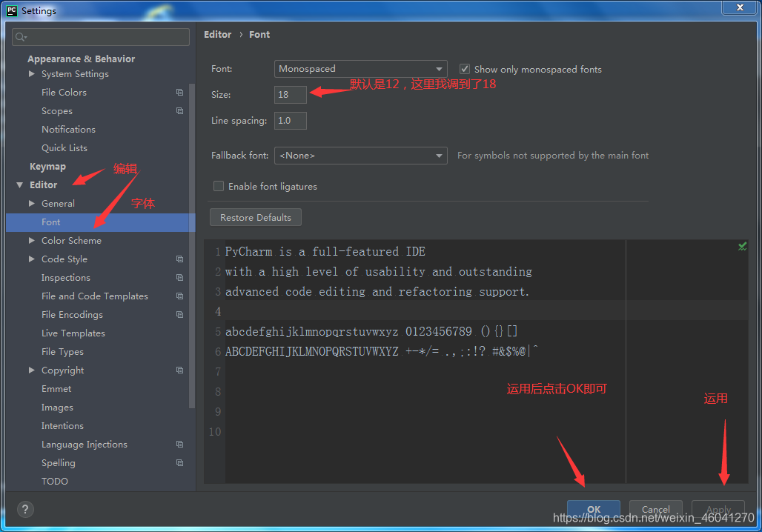Open File Types settings

[62, 352]
